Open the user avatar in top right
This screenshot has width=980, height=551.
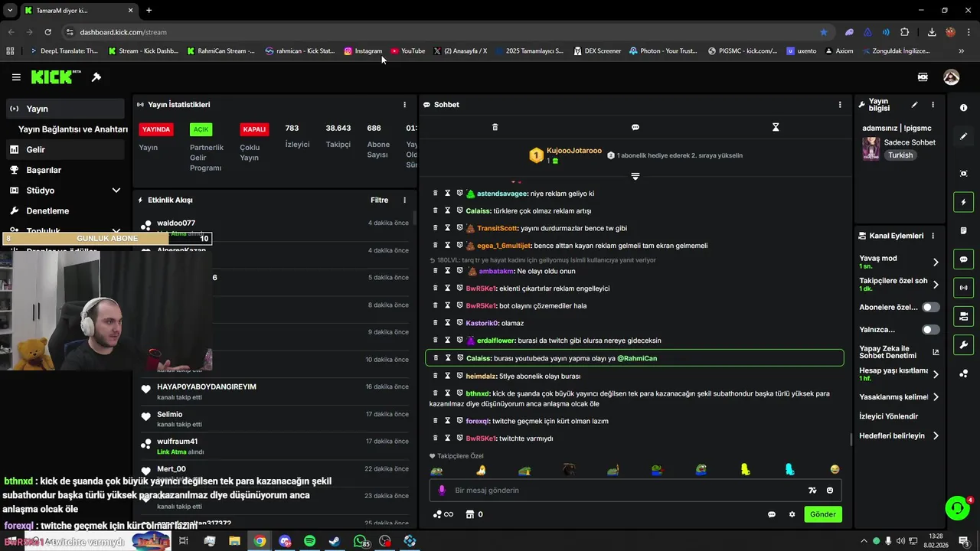tap(951, 77)
